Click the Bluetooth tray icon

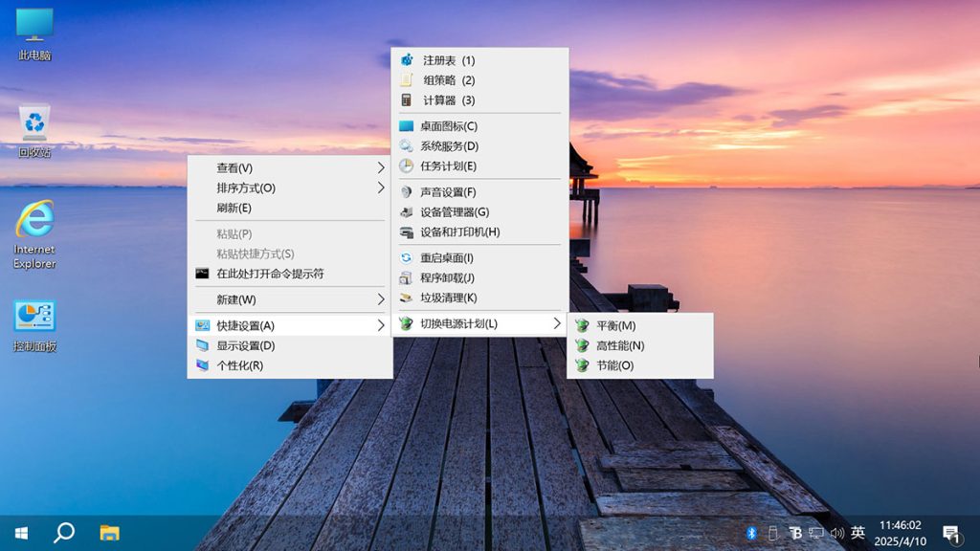[751, 533]
